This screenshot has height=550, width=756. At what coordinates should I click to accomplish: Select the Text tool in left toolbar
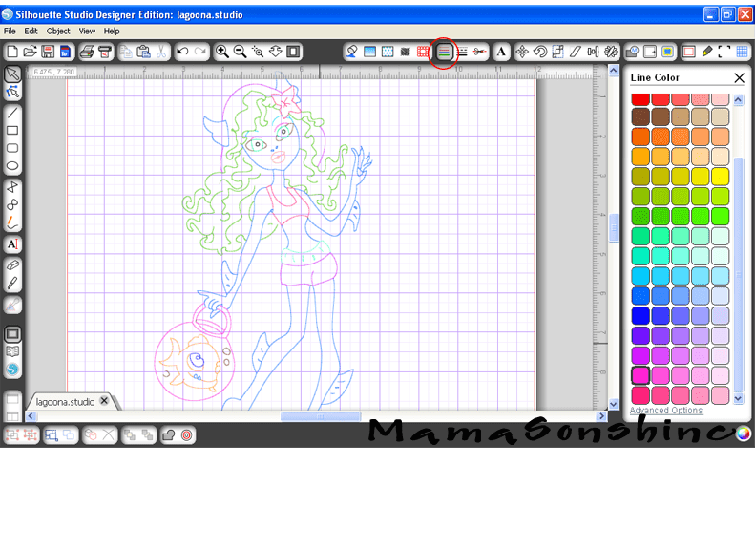12,244
